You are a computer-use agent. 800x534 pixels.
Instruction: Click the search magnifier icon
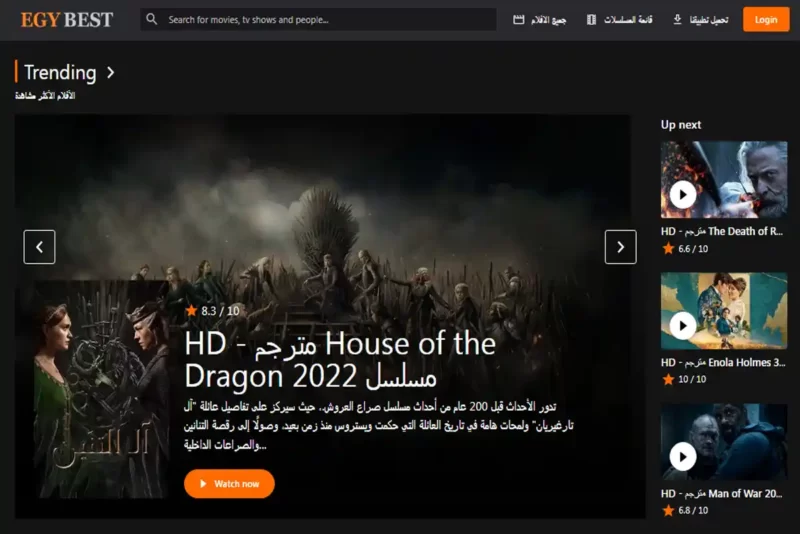152,19
